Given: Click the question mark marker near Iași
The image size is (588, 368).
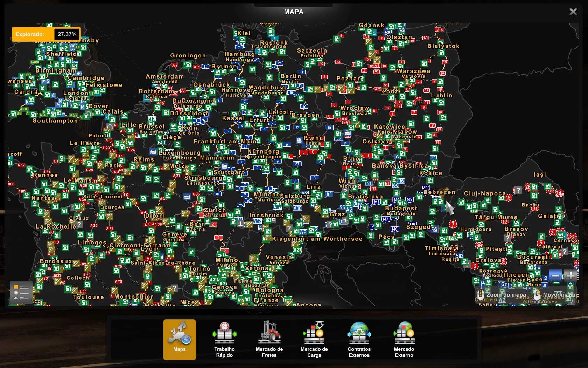Looking at the screenshot, I should (x=518, y=190).
